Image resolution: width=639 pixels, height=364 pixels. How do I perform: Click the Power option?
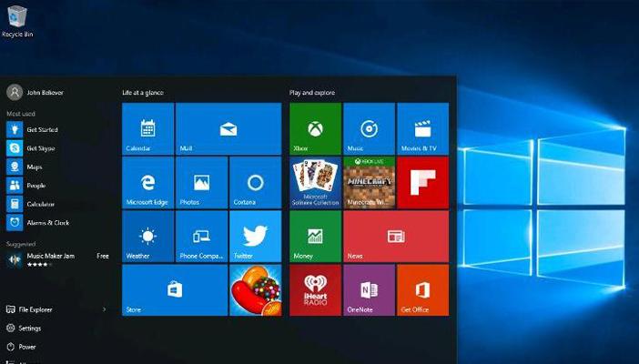point(26,347)
